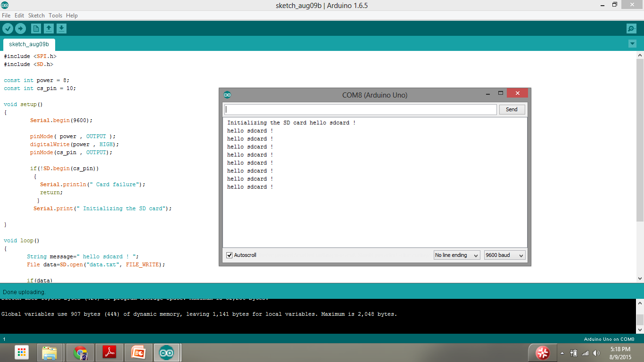The width and height of the screenshot is (644, 362).
Task: Upload the sketch using the arrow icon
Action: (x=20, y=28)
